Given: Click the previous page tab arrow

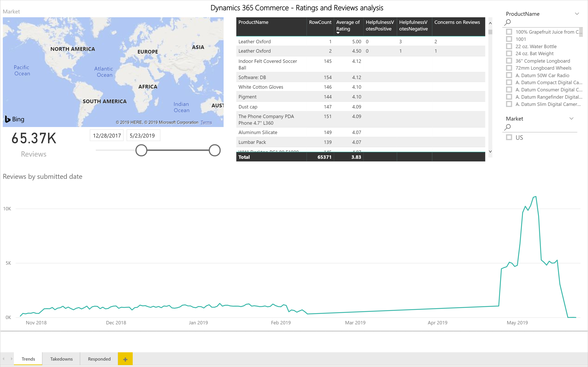Looking at the screenshot, I should pos(4,359).
